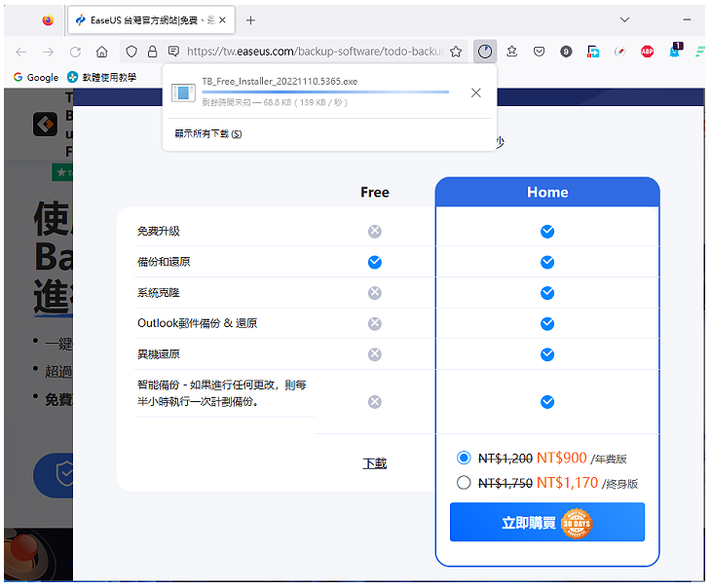Cancel the TB_Free_Installer download
The width and height of the screenshot is (711, 588).
475,92
